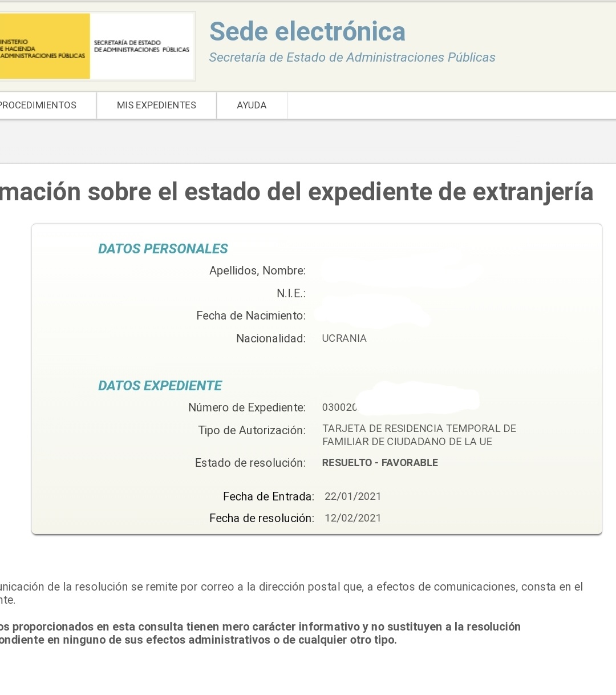Click the Sede electrónica title

click(x=307, y=31)
